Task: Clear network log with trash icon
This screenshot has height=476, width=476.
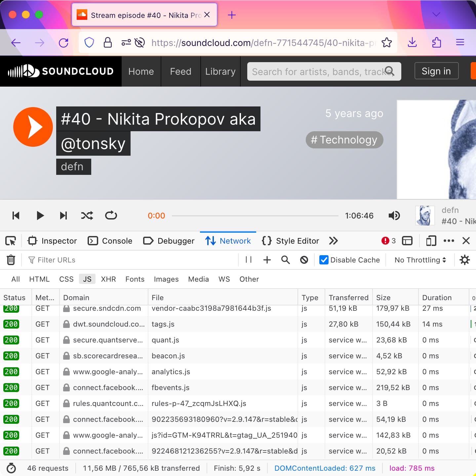Action: point(11,260)
